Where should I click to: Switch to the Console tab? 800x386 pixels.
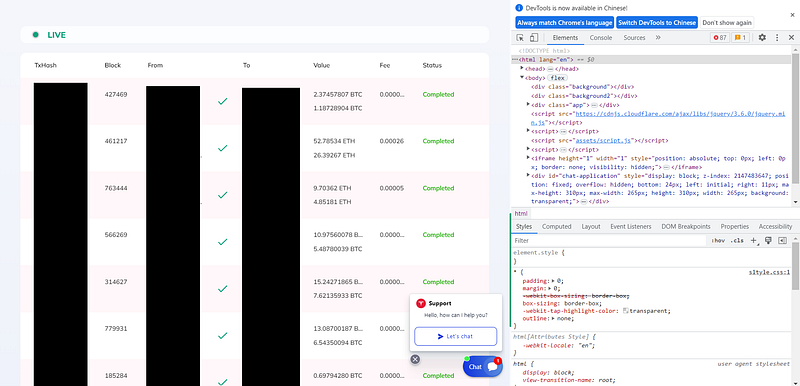601,38
